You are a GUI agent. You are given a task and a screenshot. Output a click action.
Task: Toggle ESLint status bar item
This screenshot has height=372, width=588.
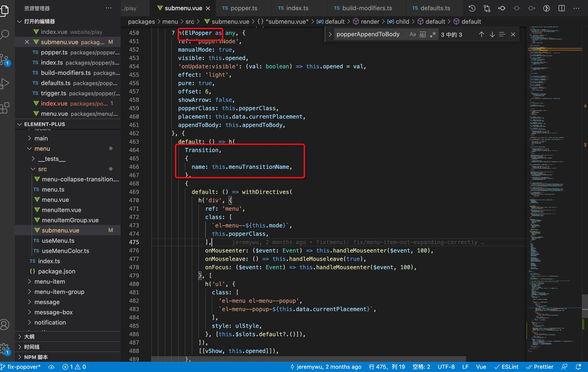[506, 367]
